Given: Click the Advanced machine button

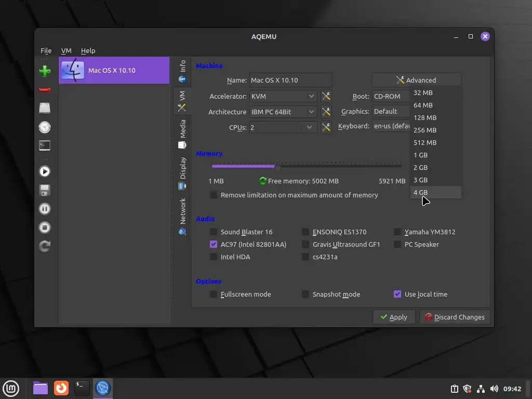Looking at the screenshot, I should (416, 80).
